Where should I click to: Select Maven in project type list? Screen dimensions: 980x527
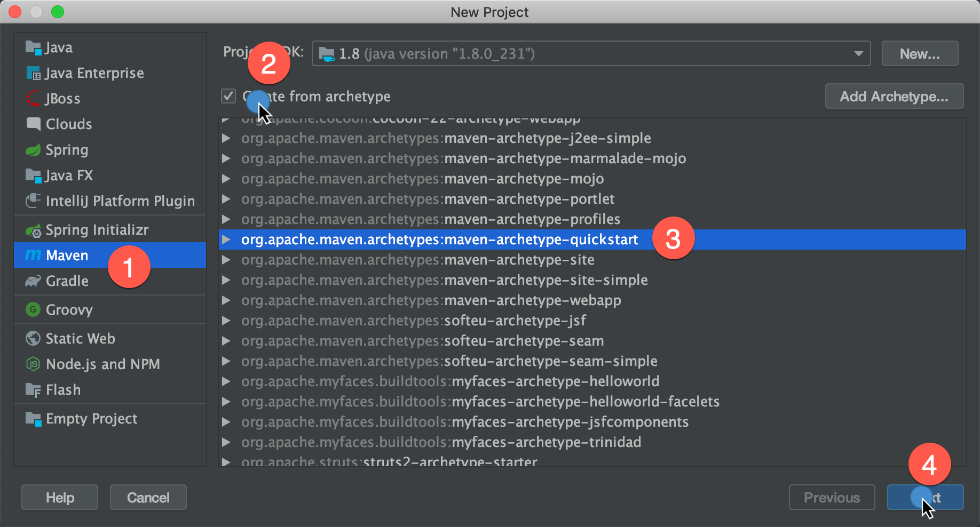coord(110,255)
